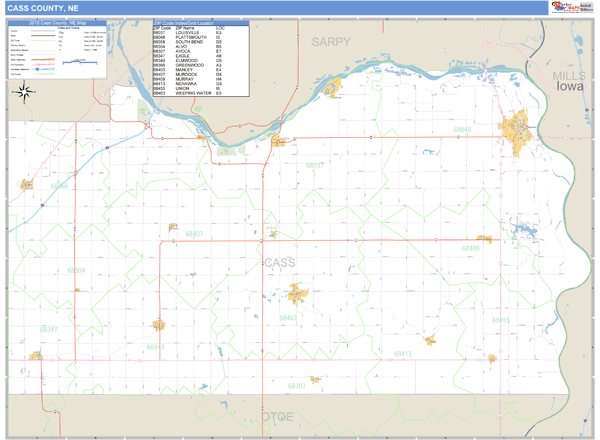Viewport: 600px width, 440px height.
Task: Select the PLATTSMOUTH row in ZIP index
Action: click(198, 37)
